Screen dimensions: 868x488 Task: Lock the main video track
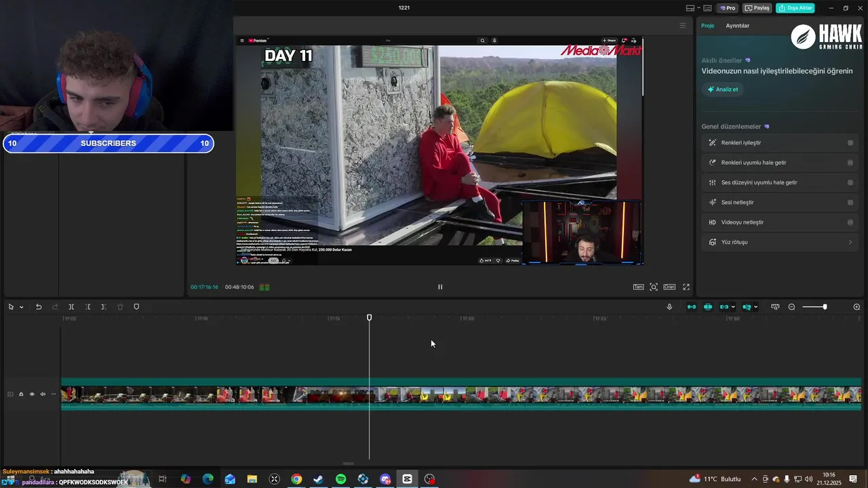click(x=21, y=394)
